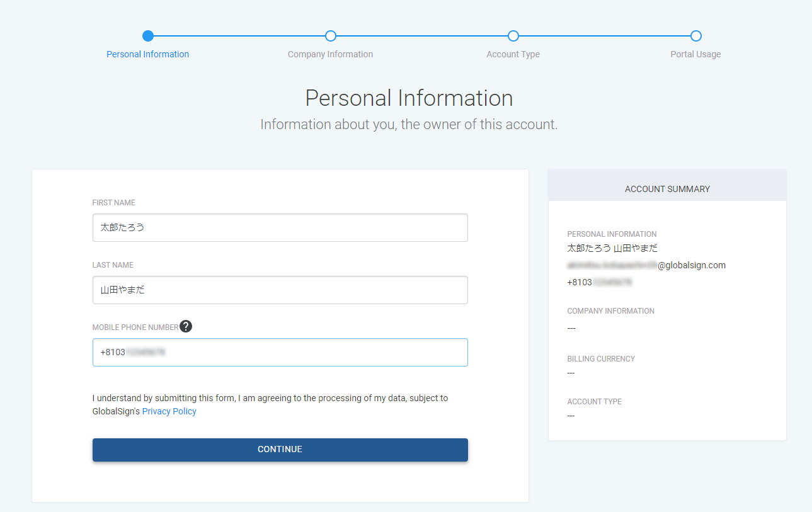Click the Company Information step circle
Viewport: 812px width, 512px height.
(x=331, y=36)
